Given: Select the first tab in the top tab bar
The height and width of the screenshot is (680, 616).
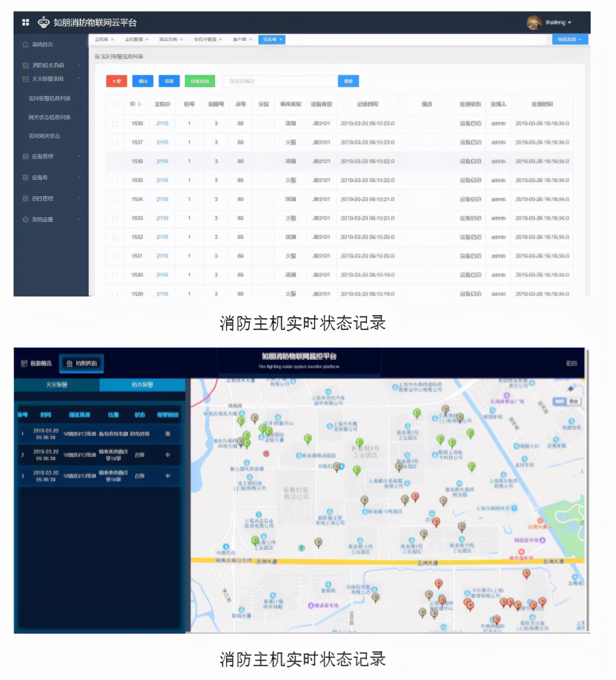Looking at the screenshot, I should 102,39.
